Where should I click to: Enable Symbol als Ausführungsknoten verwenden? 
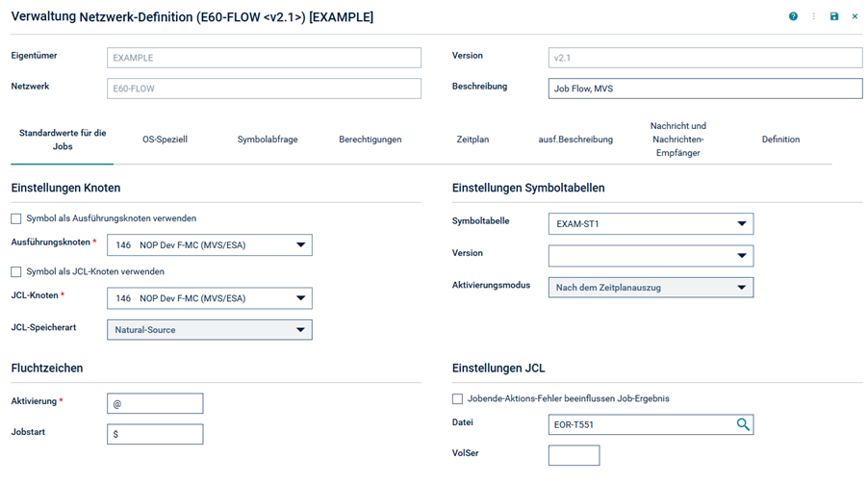[16, 218]
